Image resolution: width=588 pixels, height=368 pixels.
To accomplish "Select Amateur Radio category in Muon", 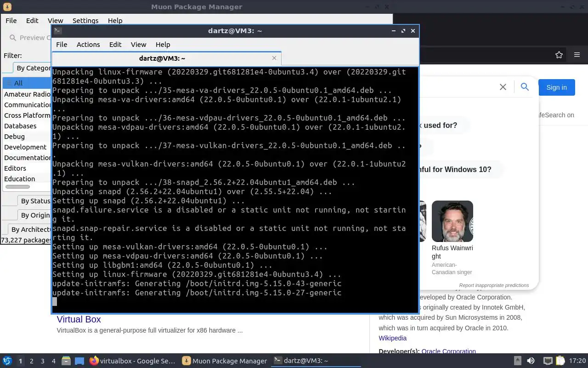I will pyautogui.click(x=27, y=94).
